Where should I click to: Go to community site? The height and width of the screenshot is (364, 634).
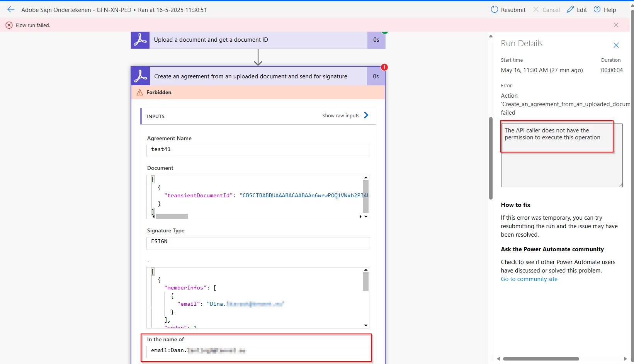coord(529,279)
